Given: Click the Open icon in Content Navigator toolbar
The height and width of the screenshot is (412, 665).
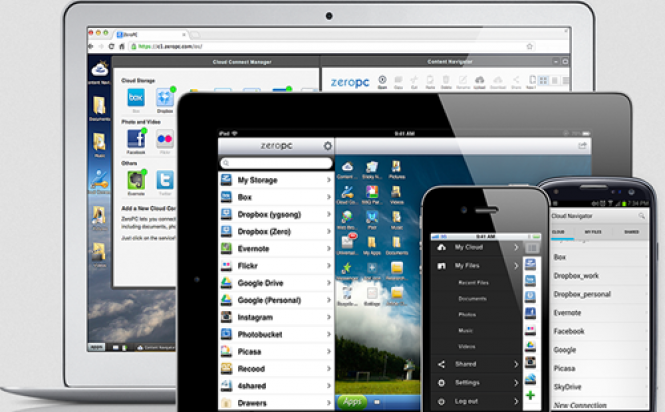Looking at the screenshot, I should coord(382,79).
